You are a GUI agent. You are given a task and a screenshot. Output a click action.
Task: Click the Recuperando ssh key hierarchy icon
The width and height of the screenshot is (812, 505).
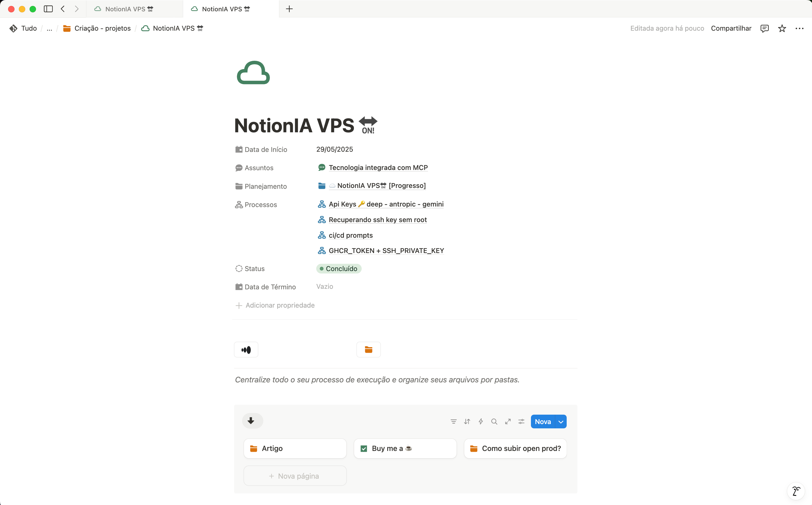coord(322,220)
